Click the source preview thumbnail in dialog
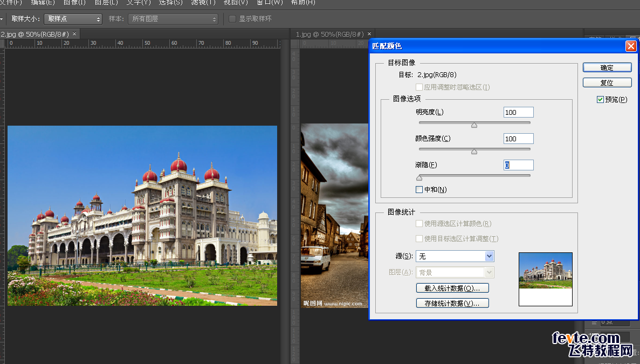The image size is (640, 364). tap(545, 279)
